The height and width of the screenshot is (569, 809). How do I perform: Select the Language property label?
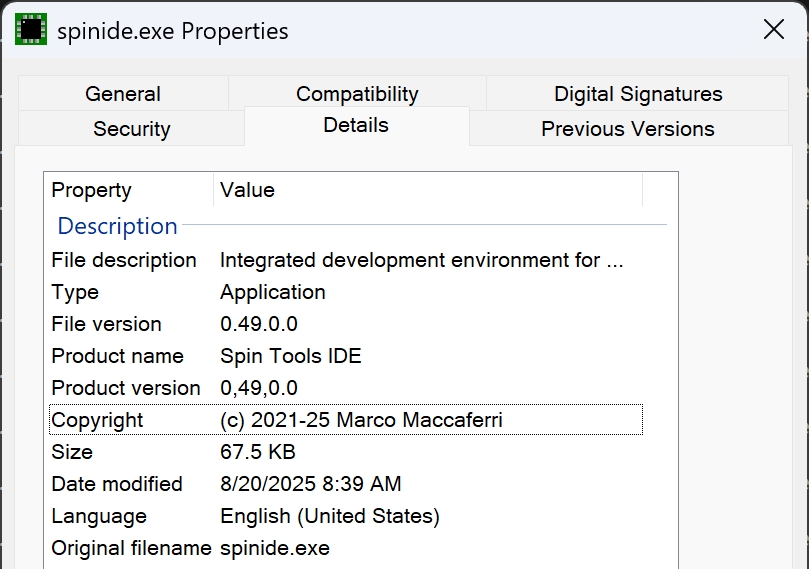coord(99,516)
